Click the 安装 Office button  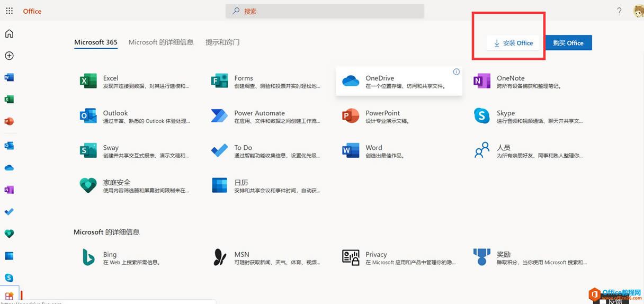tap(513, 43)
